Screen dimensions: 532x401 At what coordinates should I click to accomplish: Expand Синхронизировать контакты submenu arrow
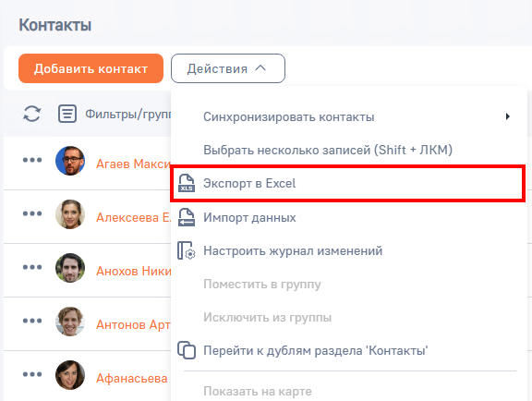508,116
